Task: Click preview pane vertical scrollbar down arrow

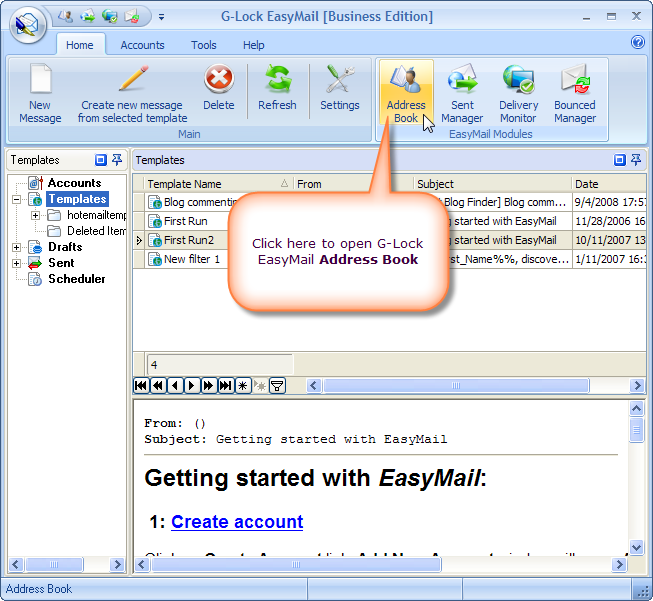Action: (637, 547)
